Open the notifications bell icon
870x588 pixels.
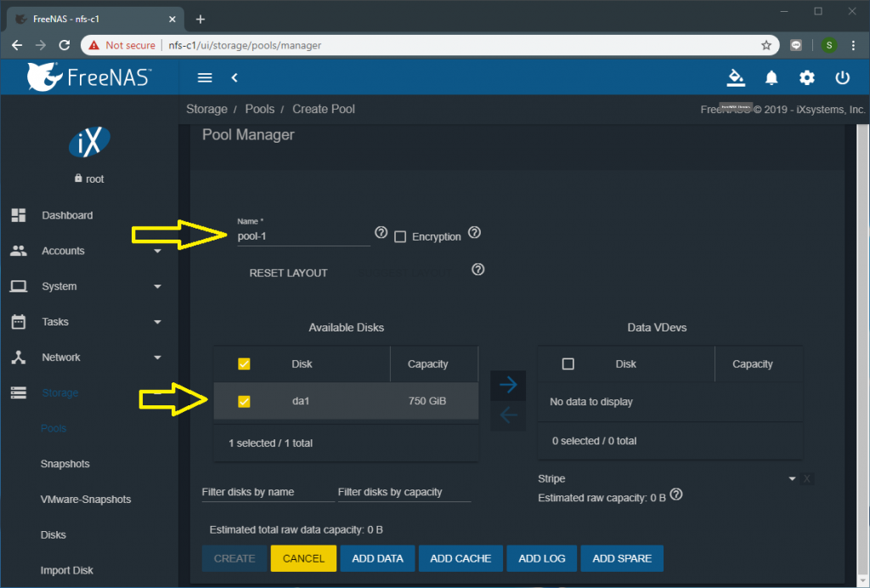(x=771, y=77)
